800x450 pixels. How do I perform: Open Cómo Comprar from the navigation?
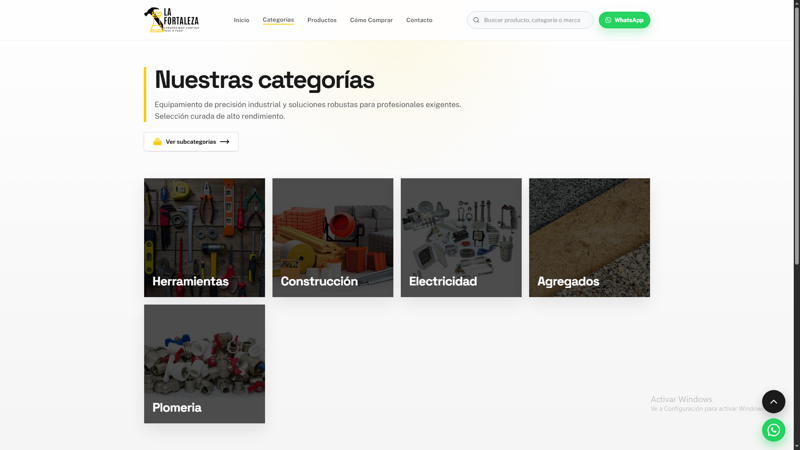tap(371, 20)
